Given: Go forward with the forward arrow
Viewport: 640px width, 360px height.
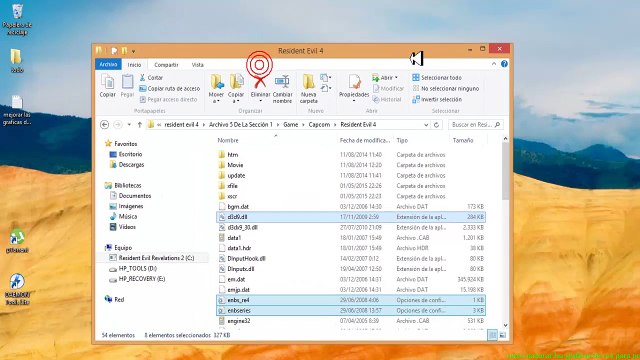Looking at the screenshot, I should pos(118,124).
